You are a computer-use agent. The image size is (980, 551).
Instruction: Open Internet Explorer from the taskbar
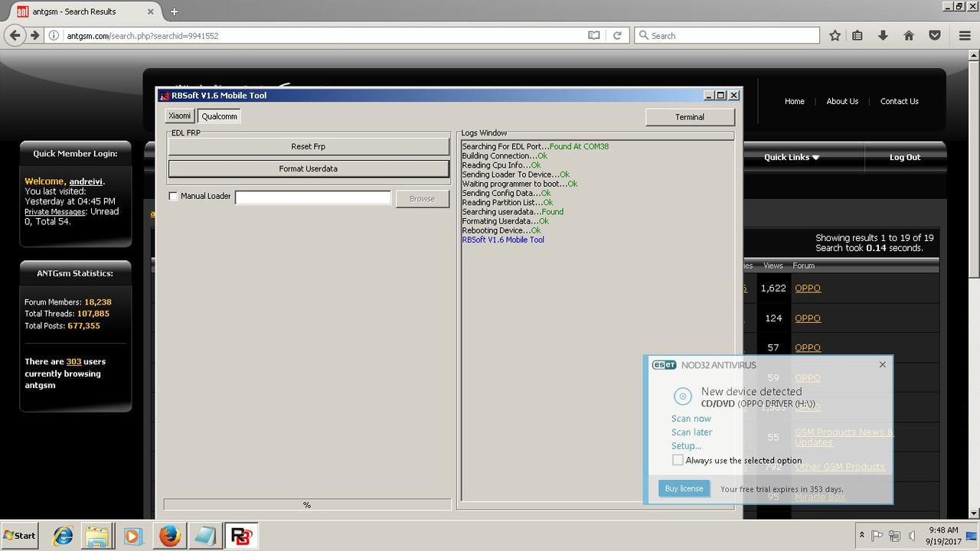point(63,536)
